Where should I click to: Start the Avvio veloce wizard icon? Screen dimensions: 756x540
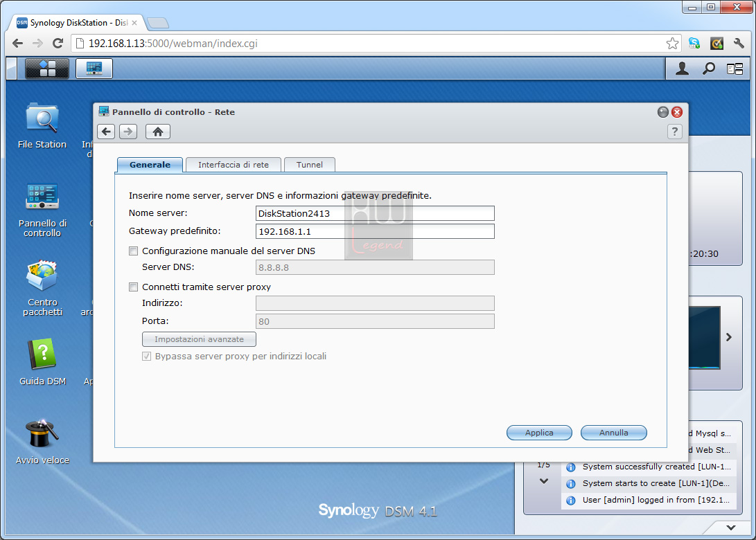pyautogui.click(x=42, y=441)
